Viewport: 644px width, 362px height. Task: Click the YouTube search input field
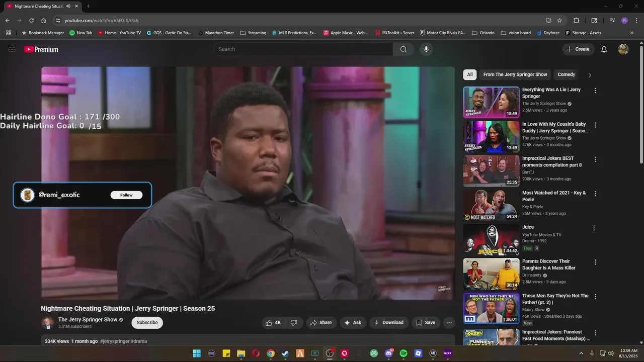[x=303, y=49]
